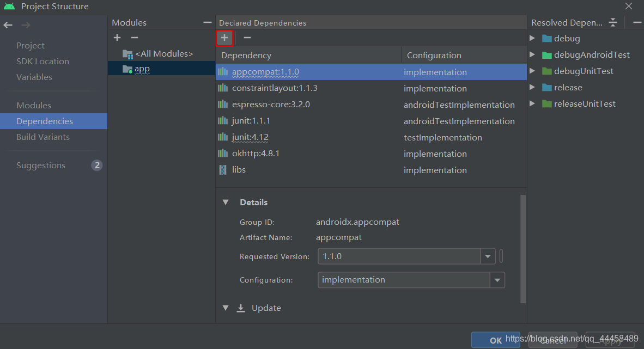
Task: Click the Requested Version field showing 1.1.0
Action: (399, 256)
